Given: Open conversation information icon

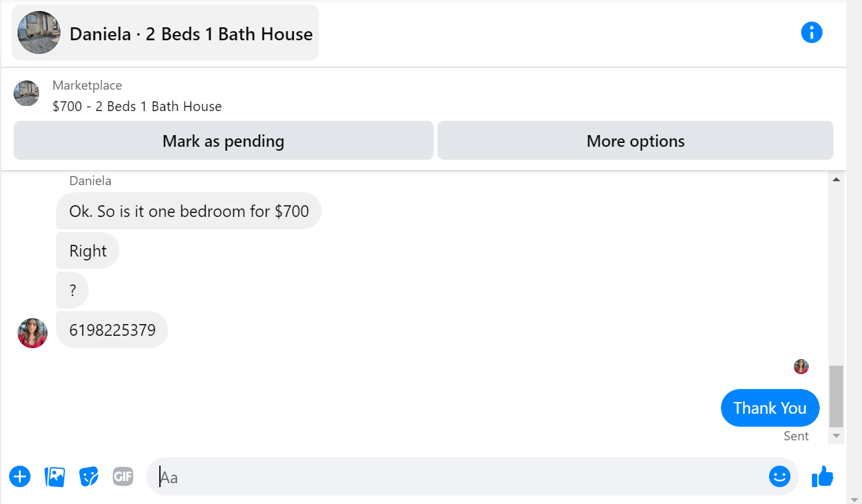Looking at the screenshot, I should point(811,32).
